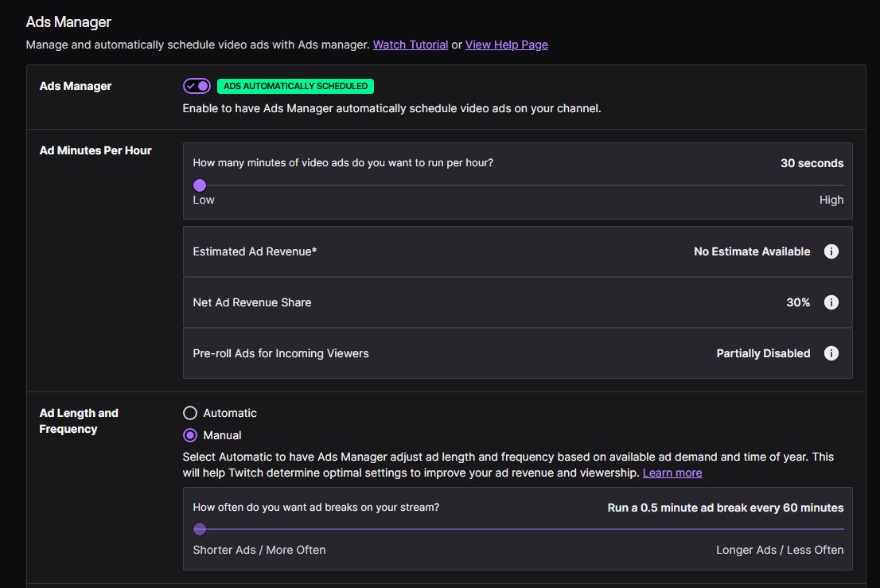Viewport: 880px width, 588px height.
Task: Click the 'Ad Minutes Per Hour' section heading
Action: pyautogui.click(x=95, y=150)
